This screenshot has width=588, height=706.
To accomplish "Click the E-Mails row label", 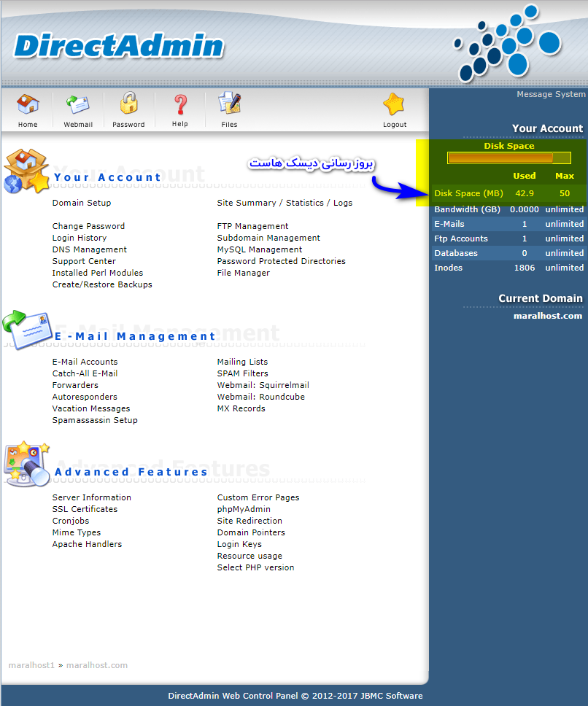I will point(449,224).
